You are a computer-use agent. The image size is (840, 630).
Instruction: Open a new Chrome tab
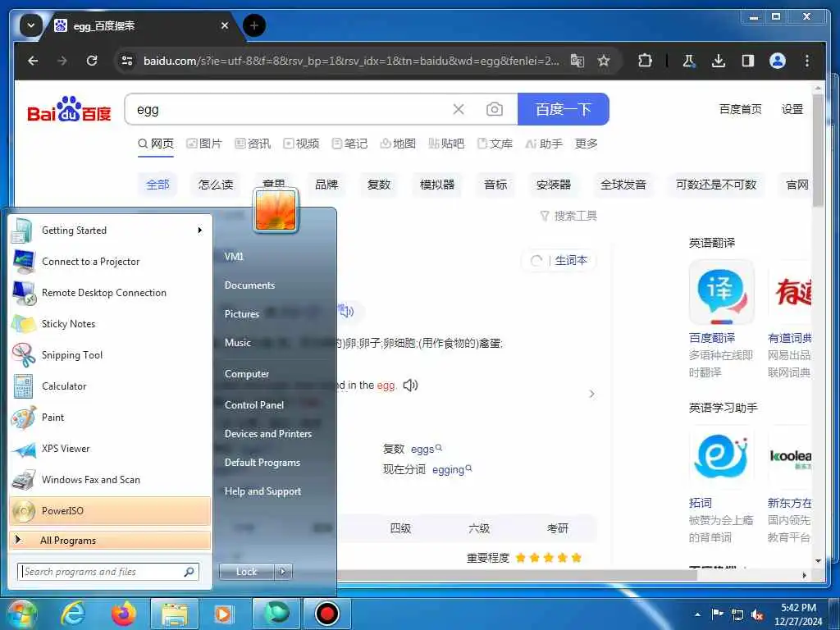pyautogui.click(x=254, y=25)
